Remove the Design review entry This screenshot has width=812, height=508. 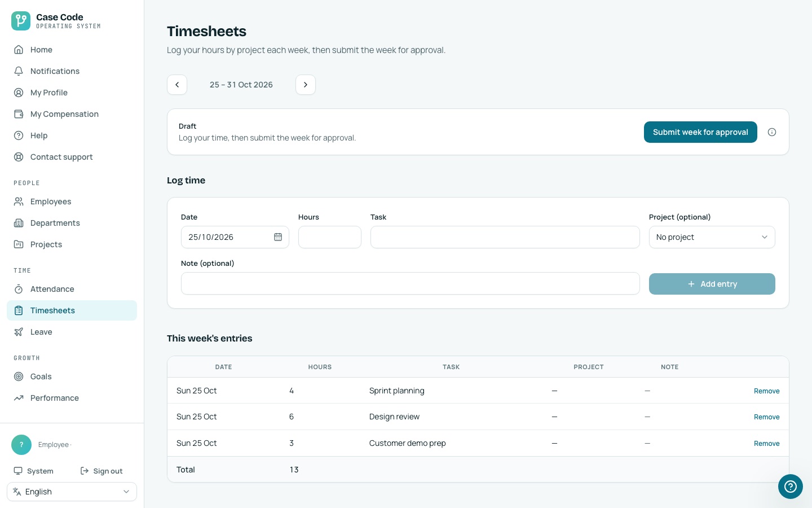tap(766, 417)
